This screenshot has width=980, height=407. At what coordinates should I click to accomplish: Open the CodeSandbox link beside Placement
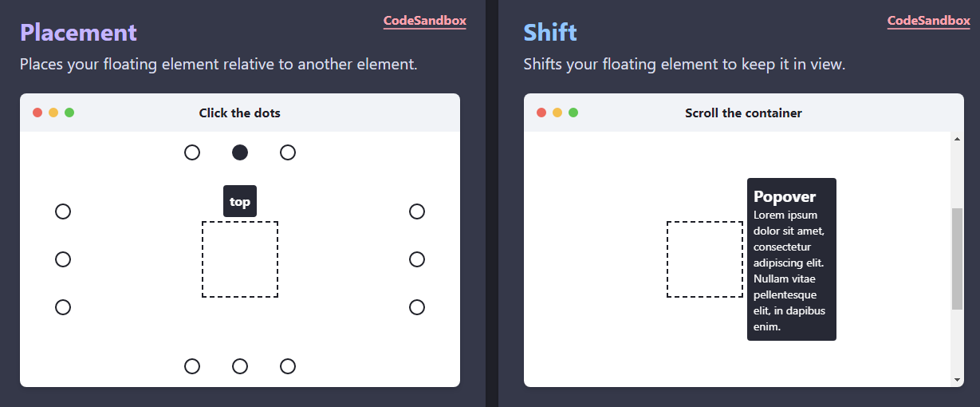pos(424,22)
